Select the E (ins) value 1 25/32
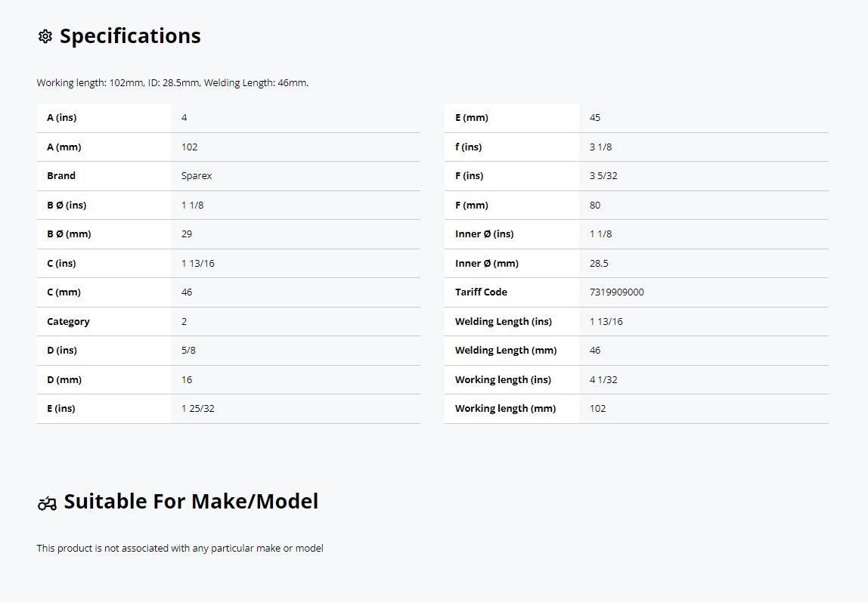868x603 pixels. [x=197, y=409]
